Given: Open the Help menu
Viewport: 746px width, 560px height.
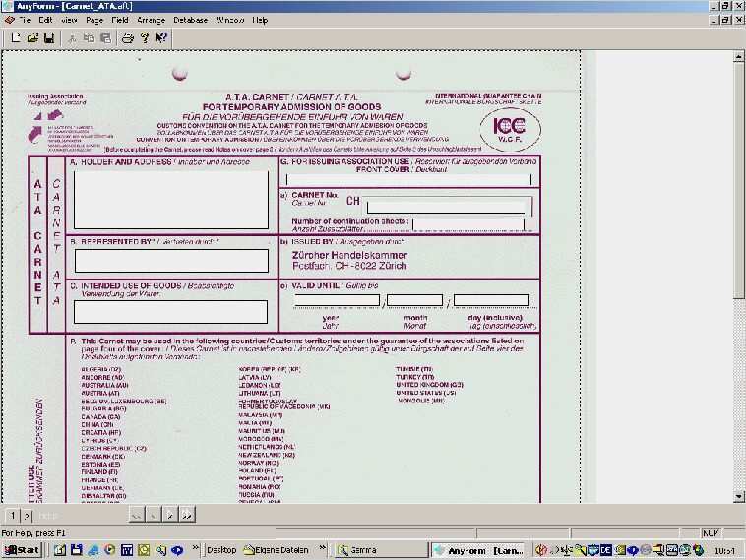Looking at the screenshot, I should coord(260,20).
